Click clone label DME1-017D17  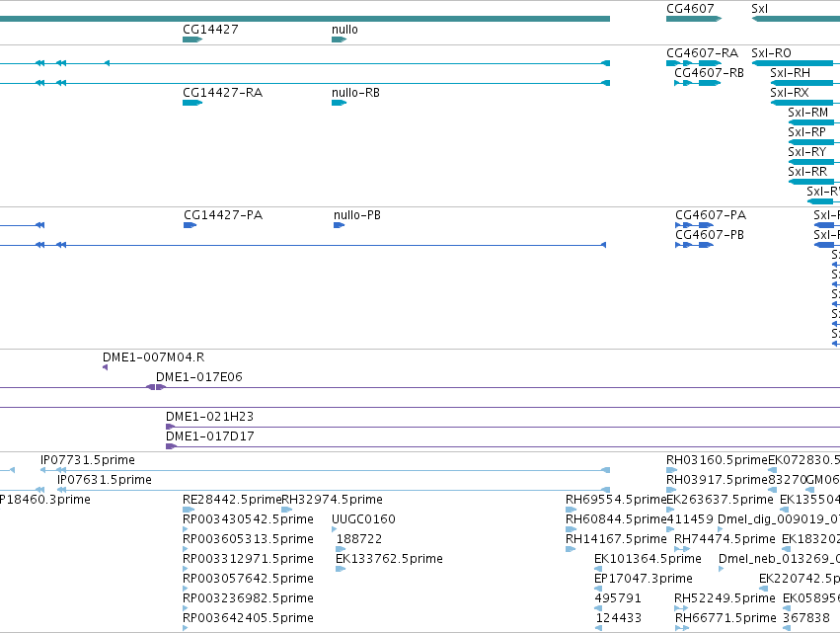(210, 436)
